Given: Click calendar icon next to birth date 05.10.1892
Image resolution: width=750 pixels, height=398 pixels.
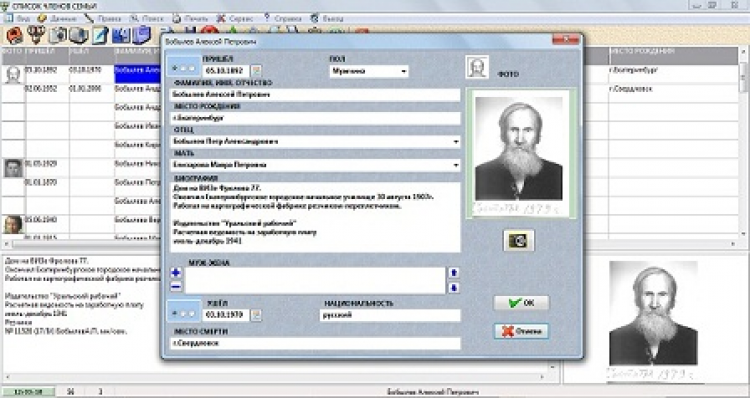Looking at the screenshot, I should [x=256, y=71].
